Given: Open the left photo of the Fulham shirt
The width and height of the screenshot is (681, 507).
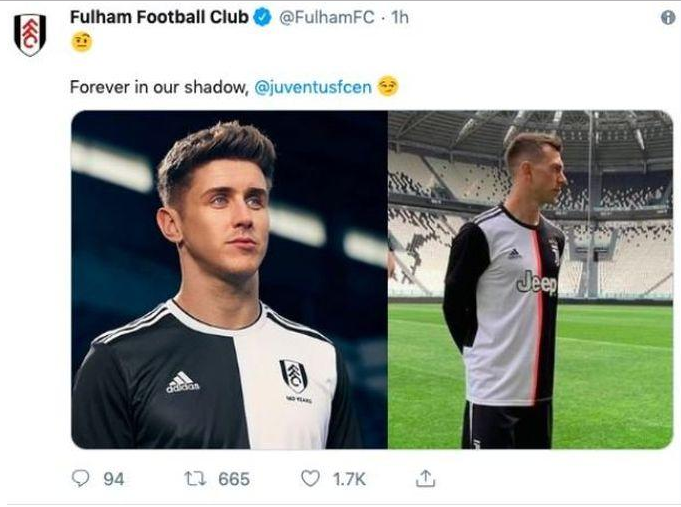Looking at the screenshot, I should pyautogui.click(x=228, y=279).
